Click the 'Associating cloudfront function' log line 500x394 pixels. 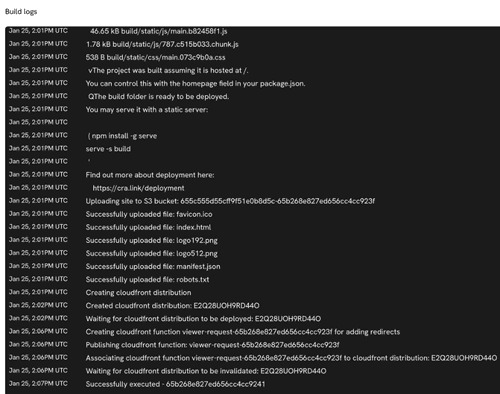[x=291, y=358]
